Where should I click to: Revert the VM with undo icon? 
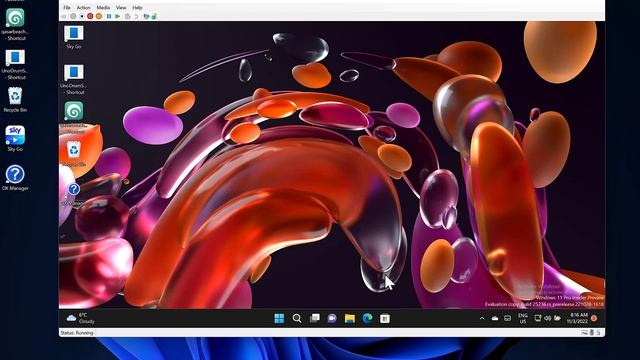click(x=136, y=16)
